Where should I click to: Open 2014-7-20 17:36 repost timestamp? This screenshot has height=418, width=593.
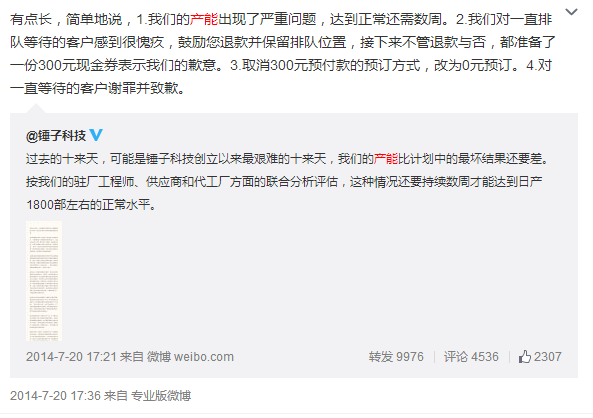[55, 396]
